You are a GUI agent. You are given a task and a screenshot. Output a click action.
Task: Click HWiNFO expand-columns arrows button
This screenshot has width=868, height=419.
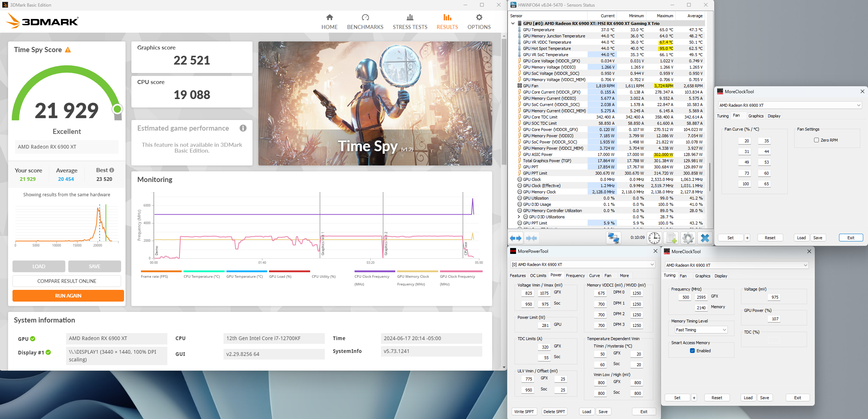click(516, 238)
